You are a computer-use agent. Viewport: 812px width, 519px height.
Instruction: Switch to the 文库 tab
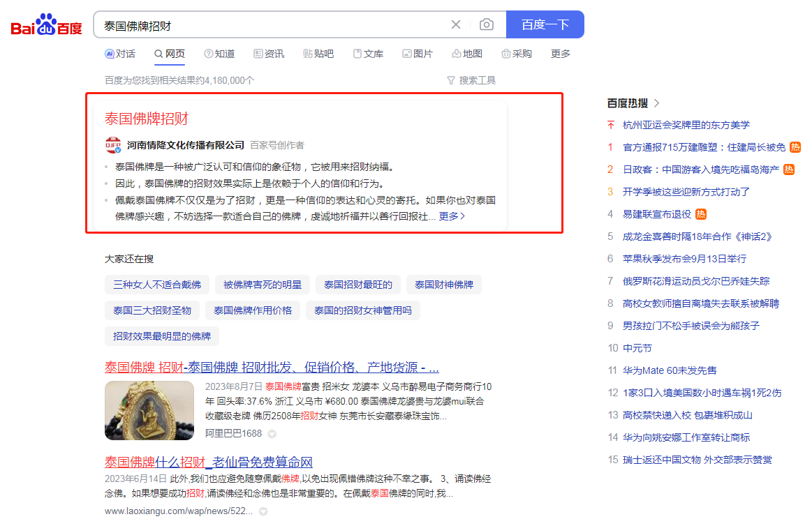click(368, 54)
